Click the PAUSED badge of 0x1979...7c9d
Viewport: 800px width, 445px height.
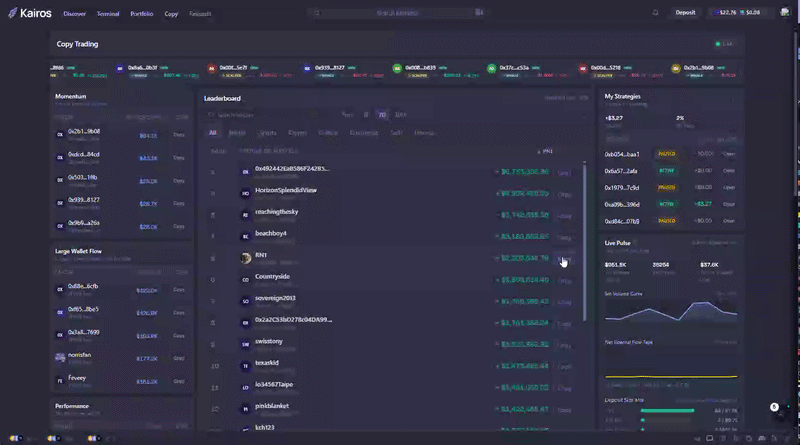coord(666,187)
